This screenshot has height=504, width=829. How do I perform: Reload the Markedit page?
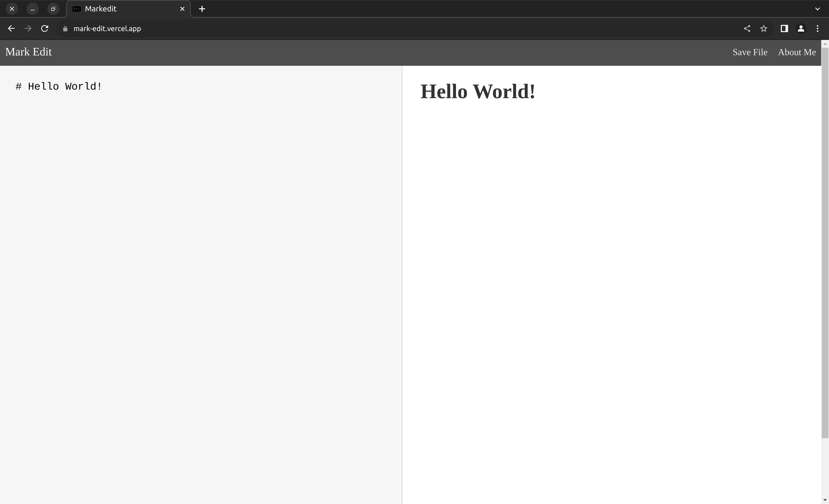[x=44, y=28]
